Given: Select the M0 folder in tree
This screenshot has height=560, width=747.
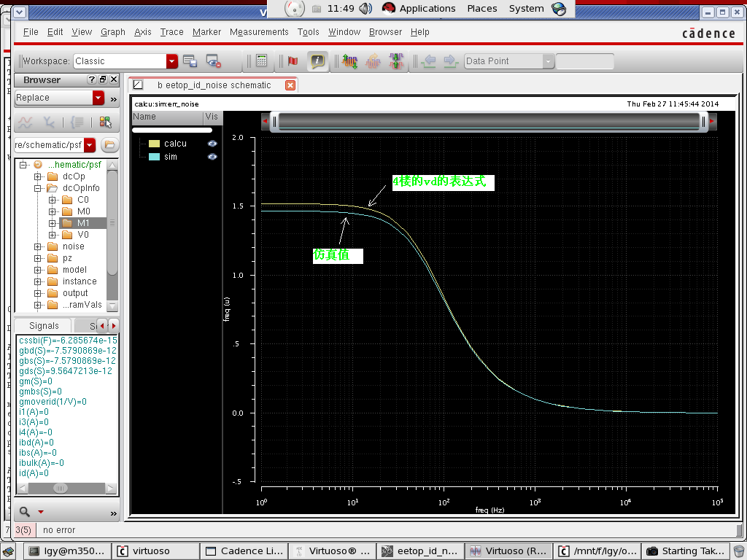Looking at the screenshot, I should tap(83, 211).
